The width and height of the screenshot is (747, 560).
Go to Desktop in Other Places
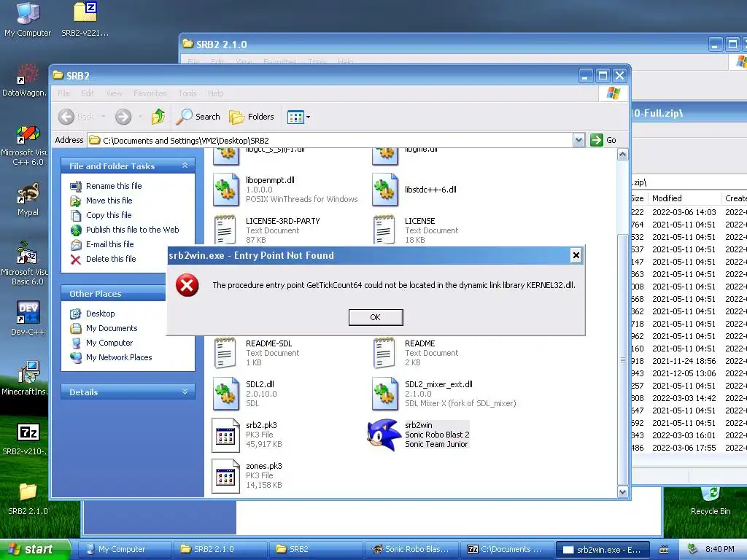(x=100, y=314)
